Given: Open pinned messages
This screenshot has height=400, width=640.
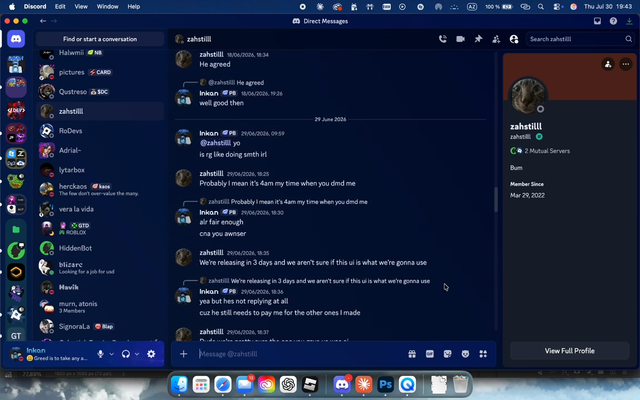Looking at the screenshot, I should click(478, 39).
